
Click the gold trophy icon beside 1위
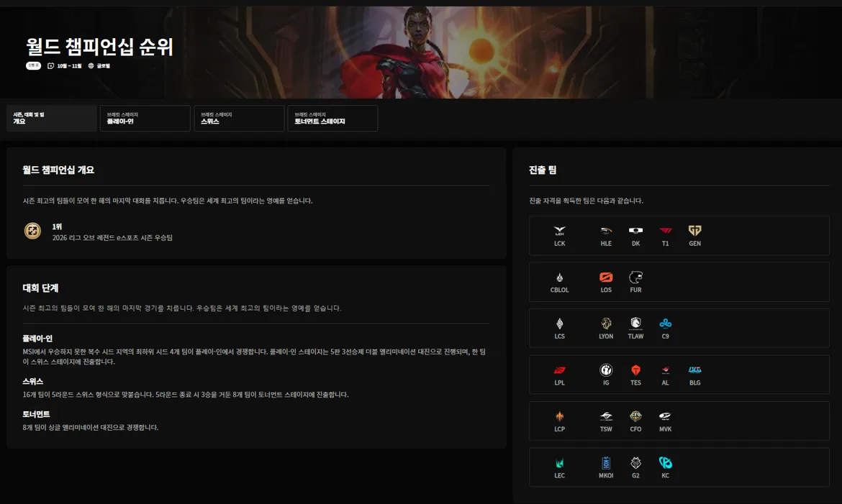[32, 231]
